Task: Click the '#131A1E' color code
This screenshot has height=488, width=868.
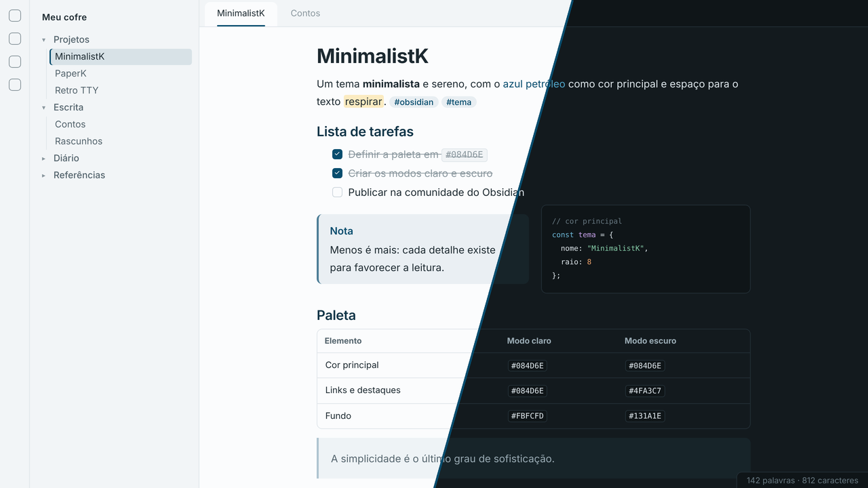Action: pos(645,416)
